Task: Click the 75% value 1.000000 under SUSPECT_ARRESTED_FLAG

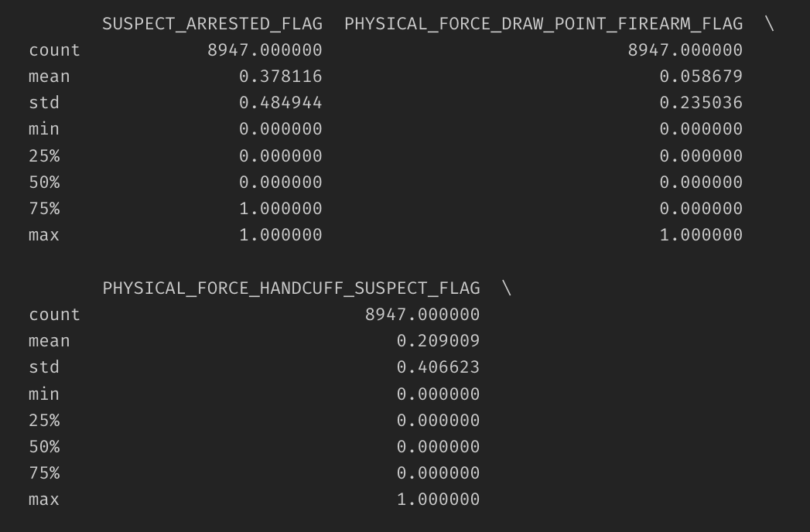Action: click(280, 209)
